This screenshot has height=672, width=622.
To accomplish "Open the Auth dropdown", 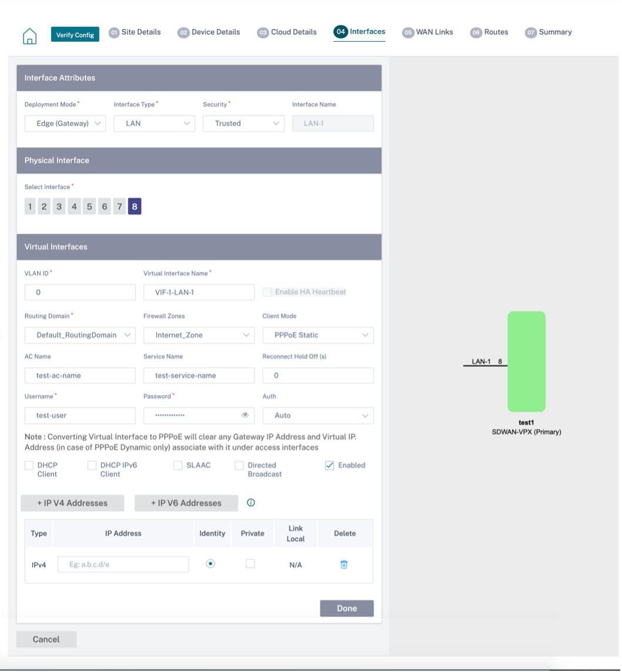I will (318, 415).
